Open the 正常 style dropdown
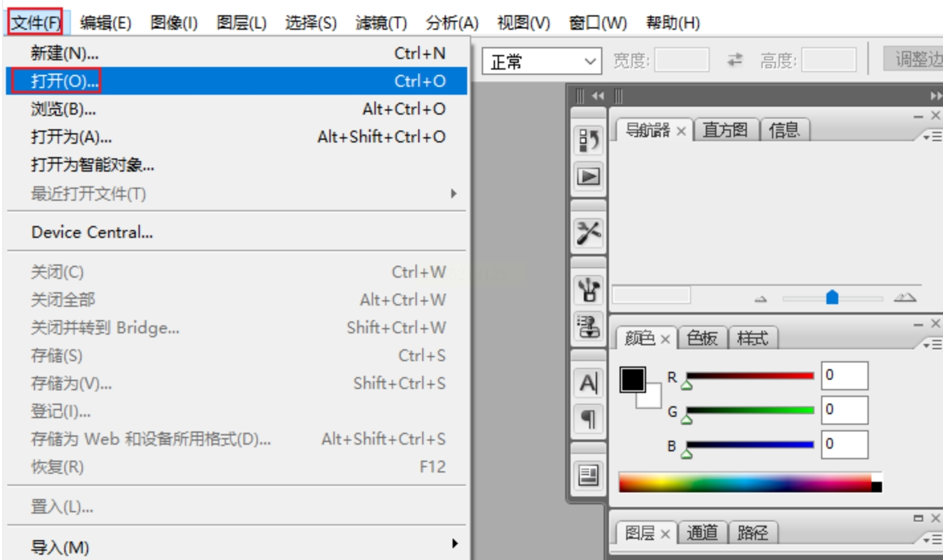This screenshot has width=943, height=560. point(541,62)
